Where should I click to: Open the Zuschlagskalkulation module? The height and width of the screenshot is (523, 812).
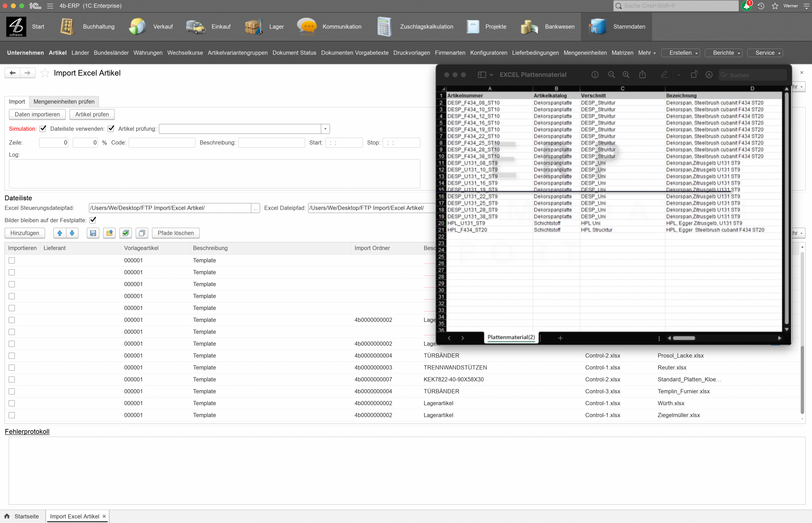426,26
